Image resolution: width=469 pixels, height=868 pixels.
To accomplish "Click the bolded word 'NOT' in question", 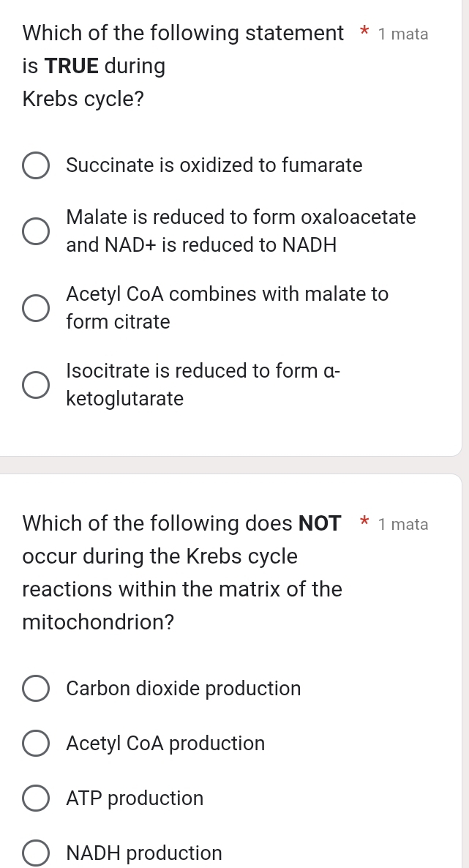I will coord(320,523).
